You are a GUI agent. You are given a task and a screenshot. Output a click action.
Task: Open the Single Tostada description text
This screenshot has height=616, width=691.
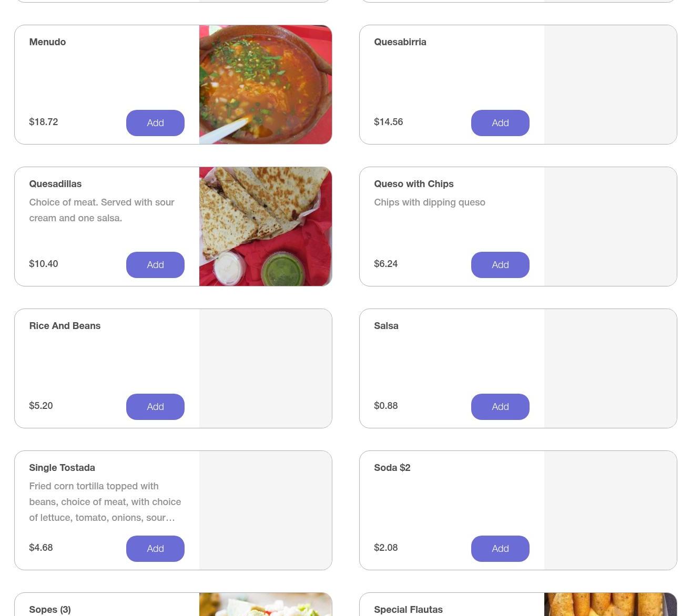(x=105, y=502)
